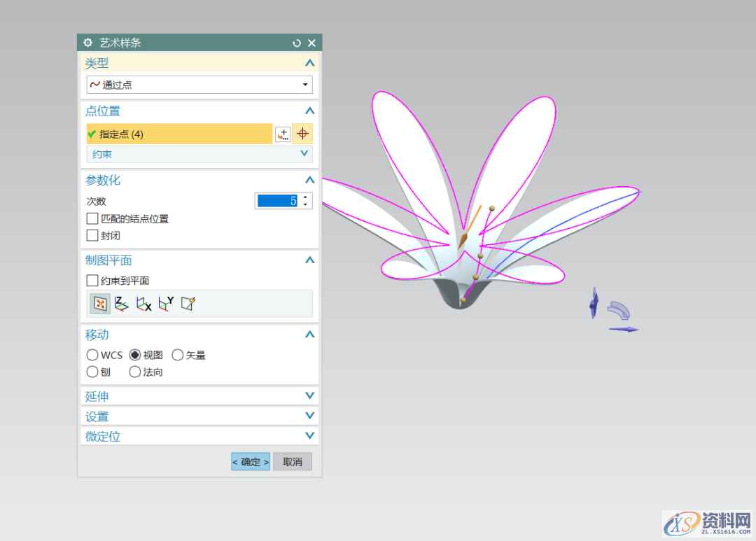Reset the dialog with the reset icon

point(297,43)
